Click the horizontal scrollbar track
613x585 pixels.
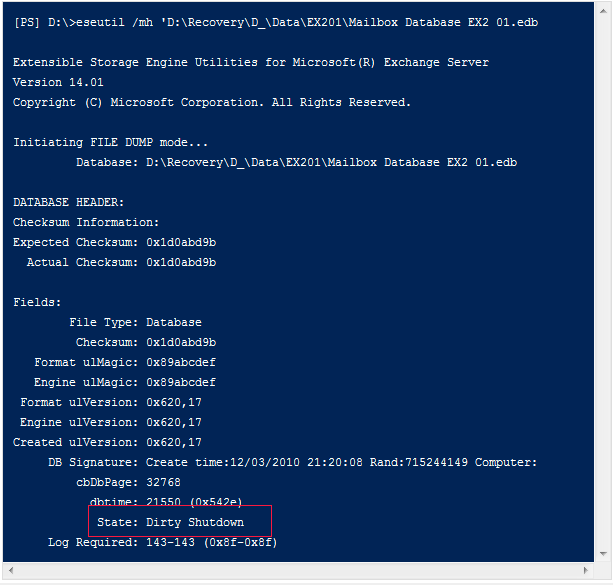(298, 571)
